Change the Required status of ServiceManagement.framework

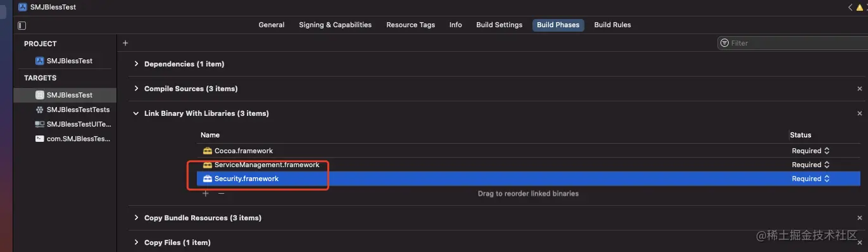pos(810,165)
